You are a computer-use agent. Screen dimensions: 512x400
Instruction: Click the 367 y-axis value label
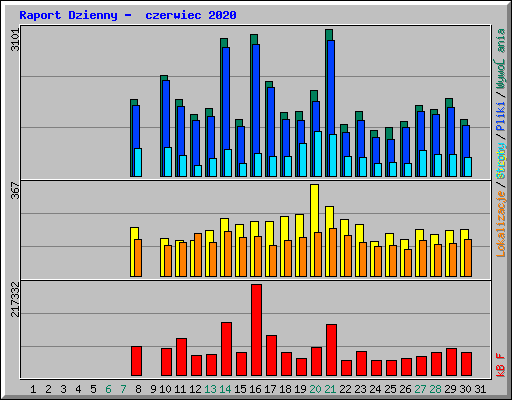(15, 190)
